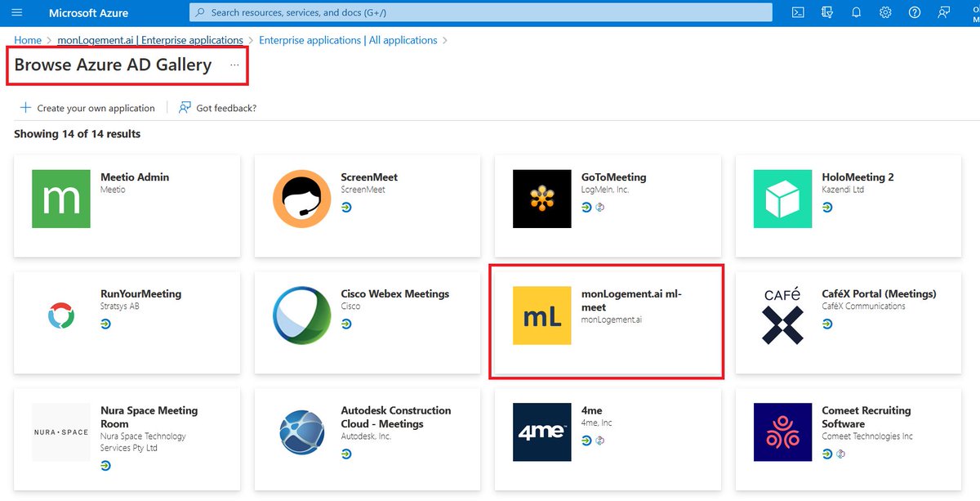Click GoToMeeting provisioning badge icon
This screenshot has height=501, width=980.
pyautogui.click(x=599, y=208)
